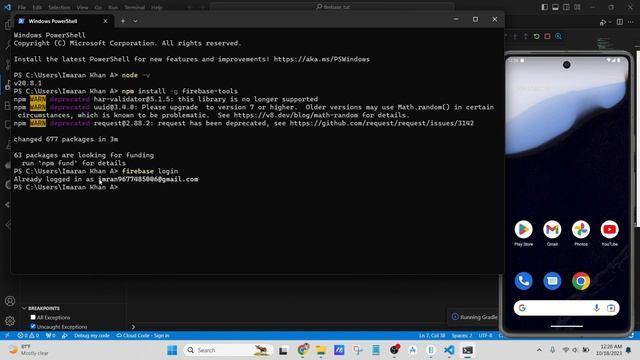The height and width of the screenshot is (360, 640).
Task: Stop debugging with the red square icon
Action: pos(547,36)
